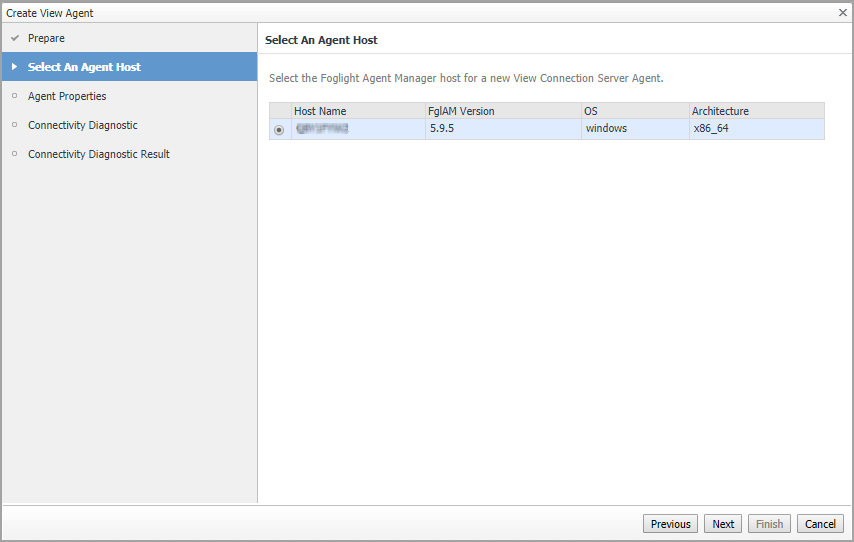Click the Prepare step checkmark icon
Viewport: 854px width, 542px height.
[x=14, y=38]
